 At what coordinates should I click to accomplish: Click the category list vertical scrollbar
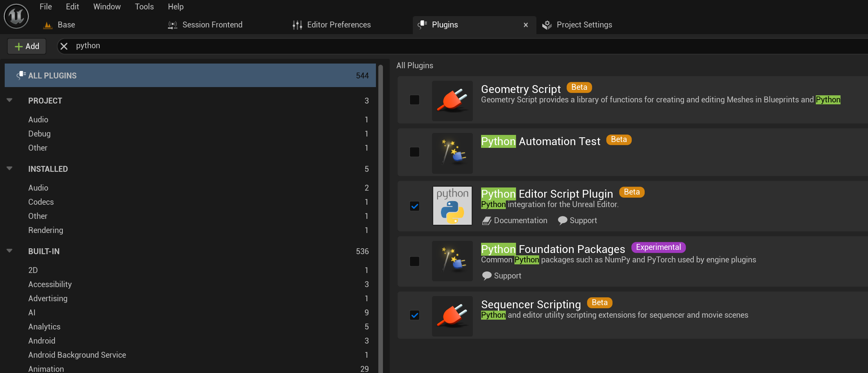tap(380, 218)
